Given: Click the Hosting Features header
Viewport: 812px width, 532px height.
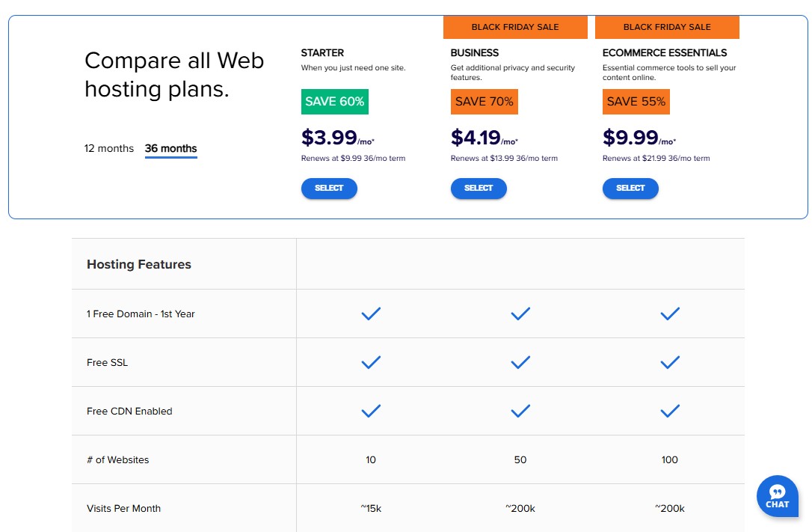Looking at the screenshot, I should (138, 264).
